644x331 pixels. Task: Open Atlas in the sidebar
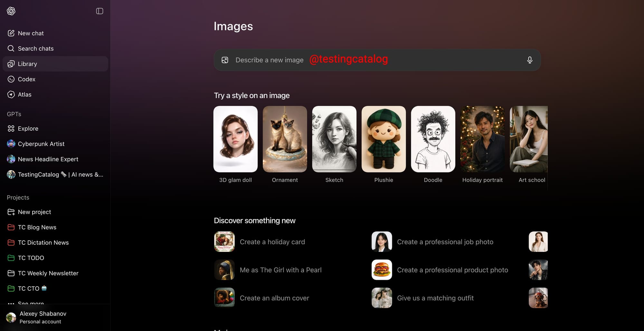24,94
